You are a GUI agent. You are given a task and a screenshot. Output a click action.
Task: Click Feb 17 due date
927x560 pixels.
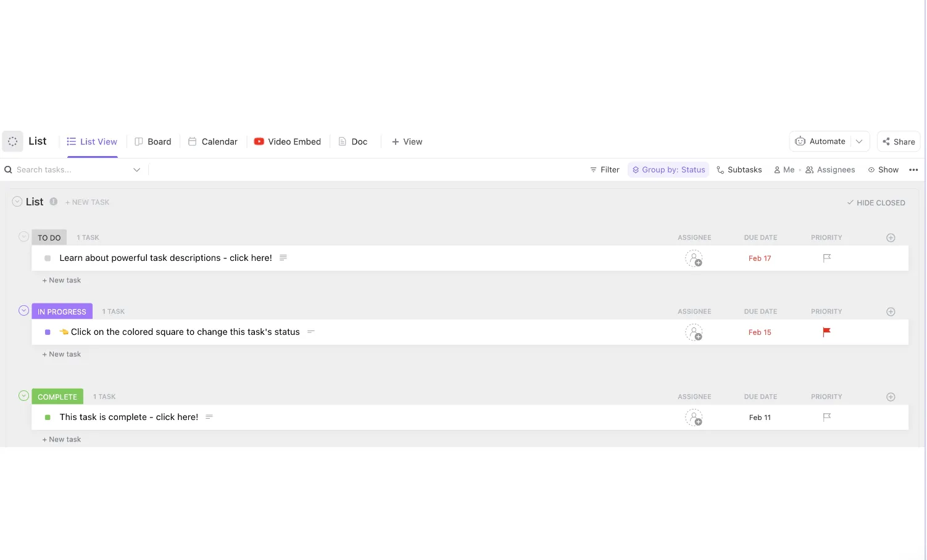click(760, 258)
